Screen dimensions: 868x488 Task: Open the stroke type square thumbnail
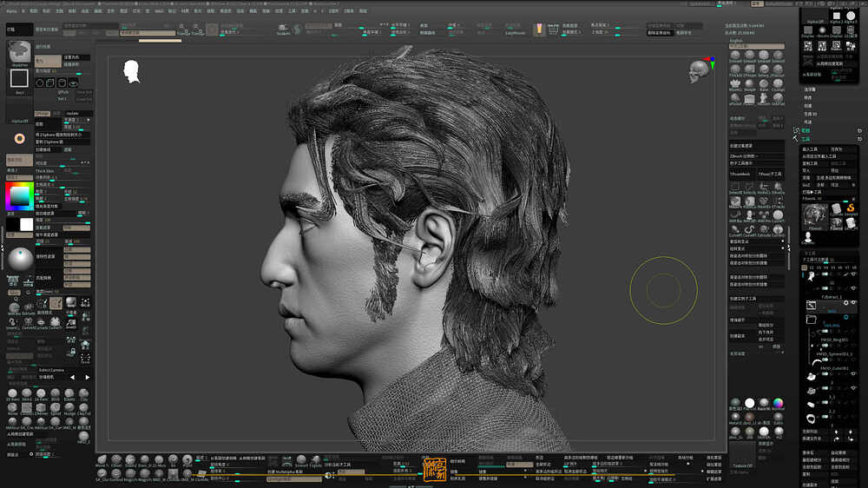(19, 79)
